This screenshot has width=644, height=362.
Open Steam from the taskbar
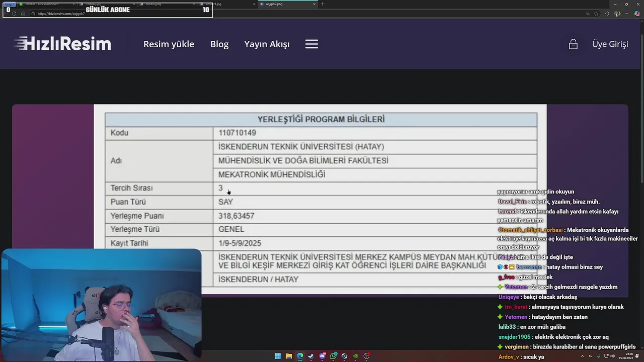[x=311, y=356]
